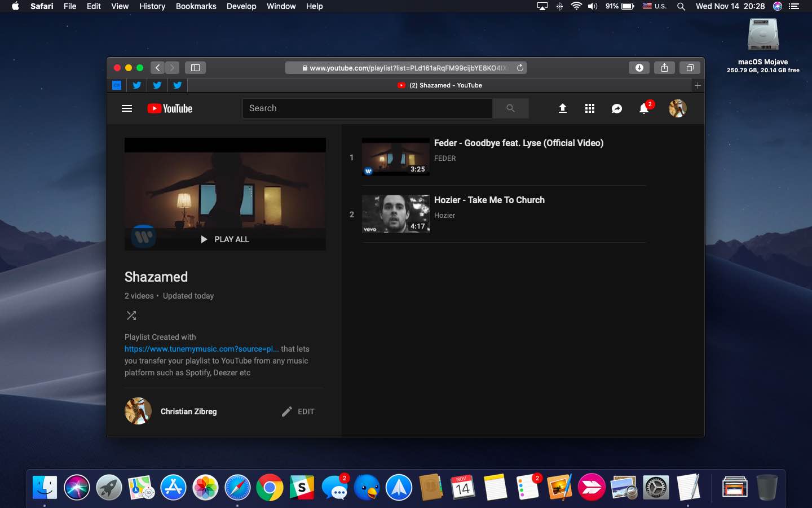Click the Safari address bar URL
Screen dimensions: 812x508
(406, 68)
